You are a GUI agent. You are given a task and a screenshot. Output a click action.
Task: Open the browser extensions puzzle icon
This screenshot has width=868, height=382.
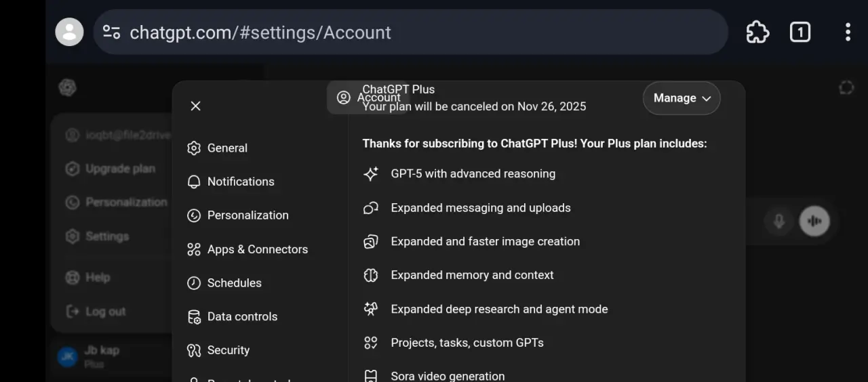coord(757,32)
